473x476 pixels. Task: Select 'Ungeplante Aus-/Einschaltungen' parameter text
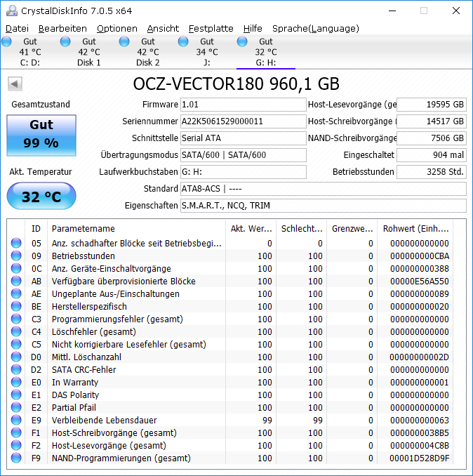click(116, 294)
